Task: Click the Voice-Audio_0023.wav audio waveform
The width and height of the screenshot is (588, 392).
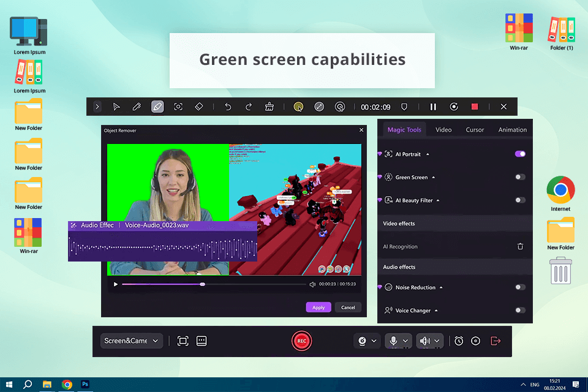Action: click(x=162, y=246)
